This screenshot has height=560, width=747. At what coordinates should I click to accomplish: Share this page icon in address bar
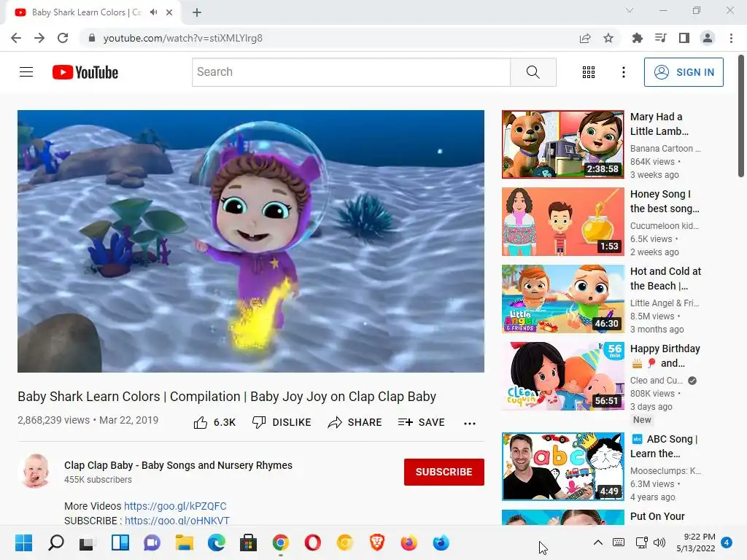coord(585,38)
